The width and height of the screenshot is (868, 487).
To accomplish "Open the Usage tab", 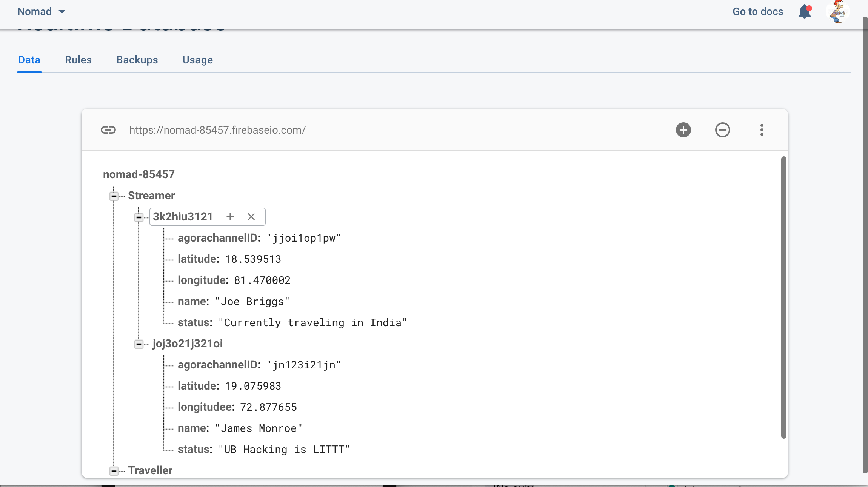I will point(197,60).
